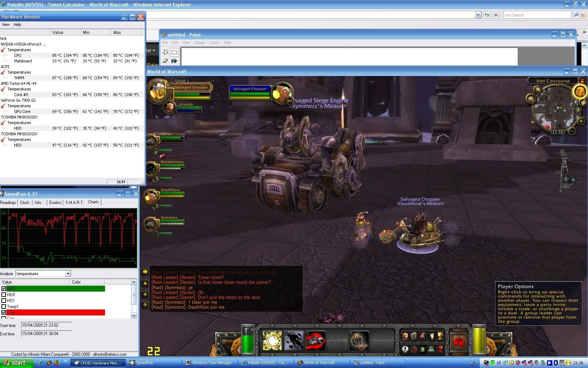The width and height of the screenshot is (588, 368).
Task: Use the black tar ability in action slot 2
Action: click(294, 340)
